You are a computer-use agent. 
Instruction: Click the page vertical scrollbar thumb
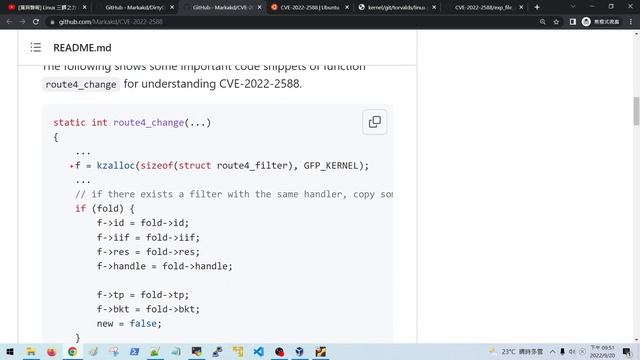pos(636,111)
